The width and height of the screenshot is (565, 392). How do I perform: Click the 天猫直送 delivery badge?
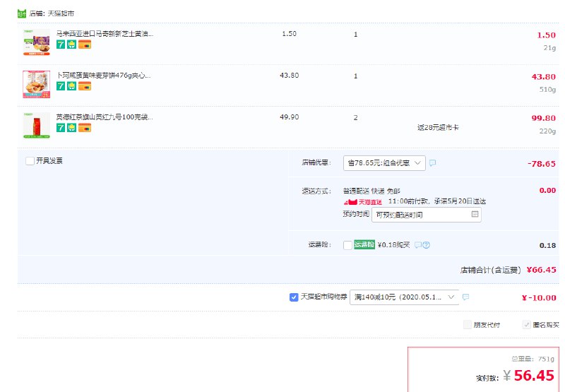362,202
